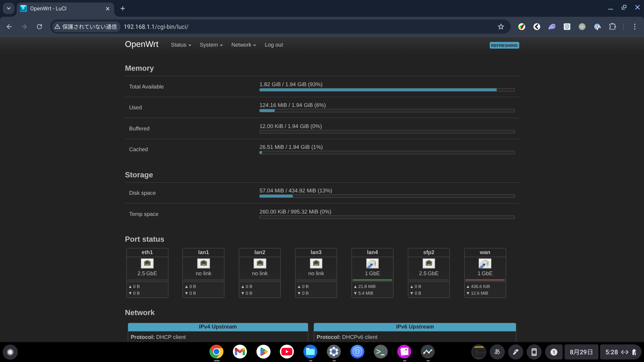Select the OpenWrt - LuCI browser tab
644x362 pixels.
click(x=60, y=9)
